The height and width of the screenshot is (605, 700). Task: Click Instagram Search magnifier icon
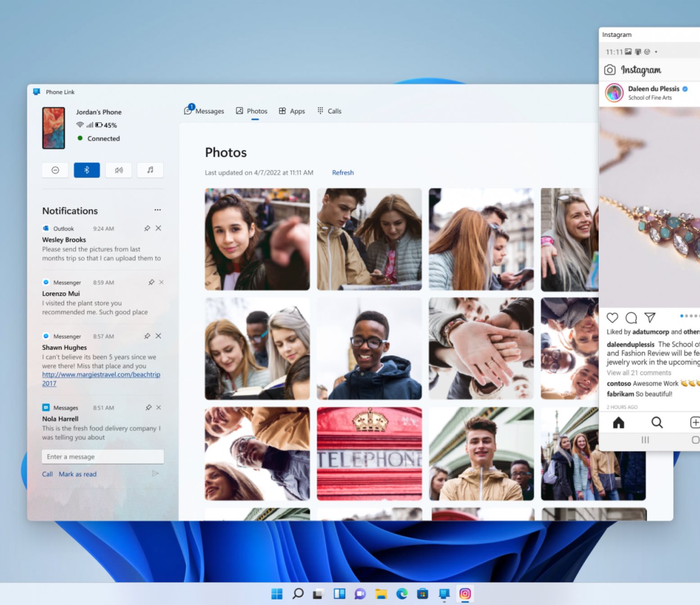657,422
